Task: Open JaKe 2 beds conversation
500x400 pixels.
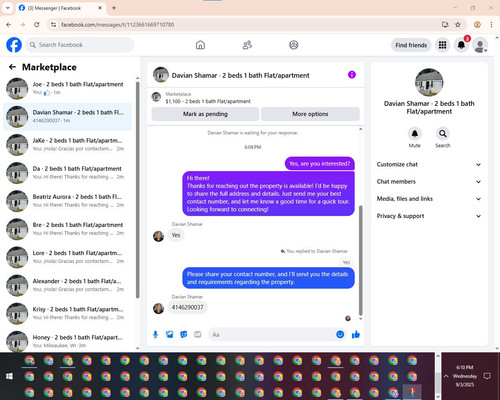Action: [67, 145]
